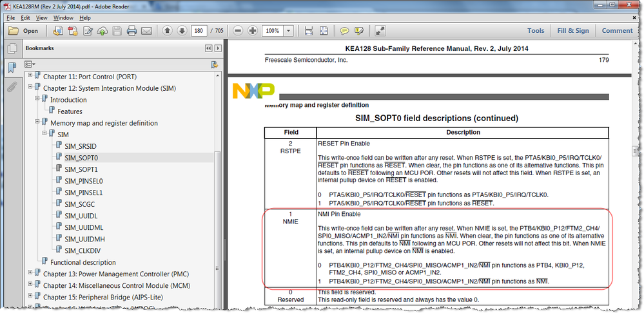Viewport: 644px width, 313px height.
Task: Click the find current bookmark icon
Action: pyautogui.click(x=214, y=64)
